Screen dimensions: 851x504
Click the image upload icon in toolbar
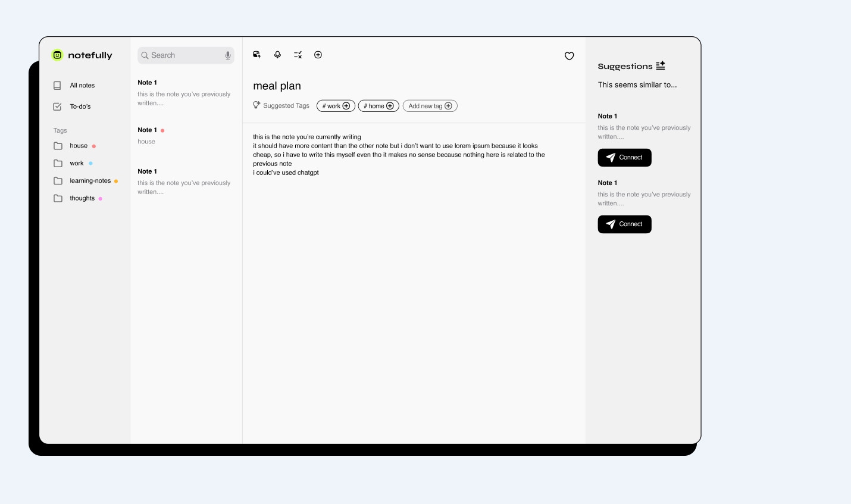(x=257, y=55)
